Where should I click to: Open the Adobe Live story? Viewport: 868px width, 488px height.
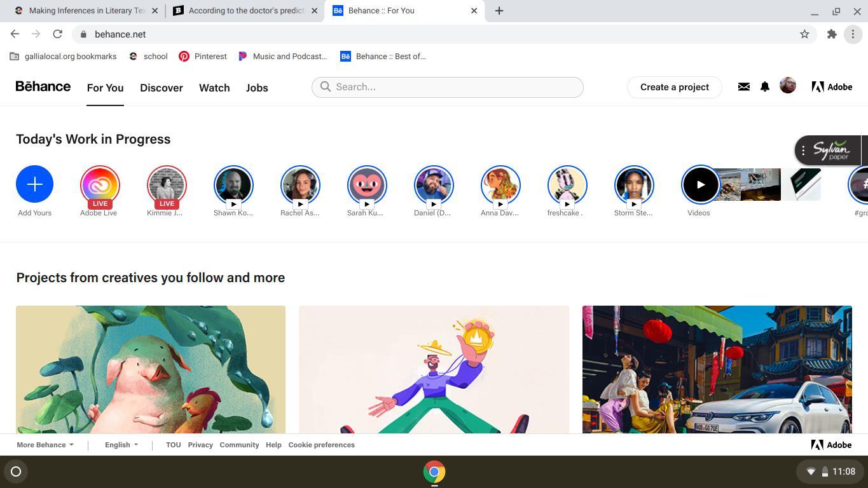[100, 185]
